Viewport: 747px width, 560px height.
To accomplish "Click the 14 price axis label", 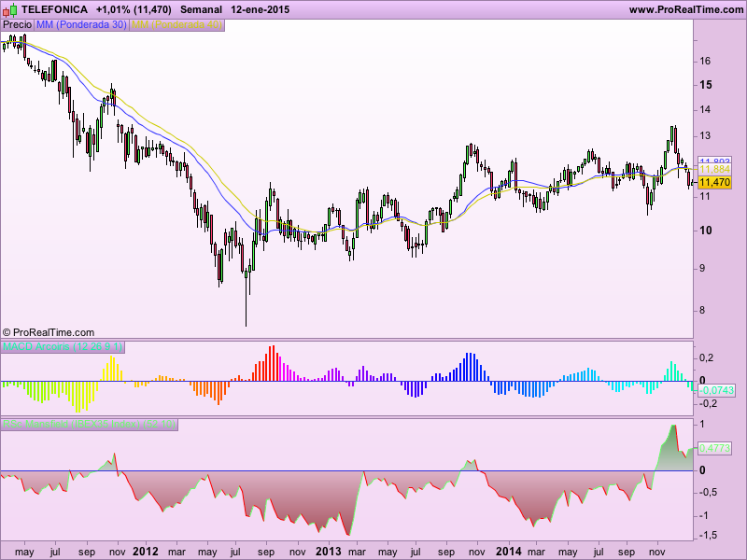I will pyautogui.click(x=705, y=109).
